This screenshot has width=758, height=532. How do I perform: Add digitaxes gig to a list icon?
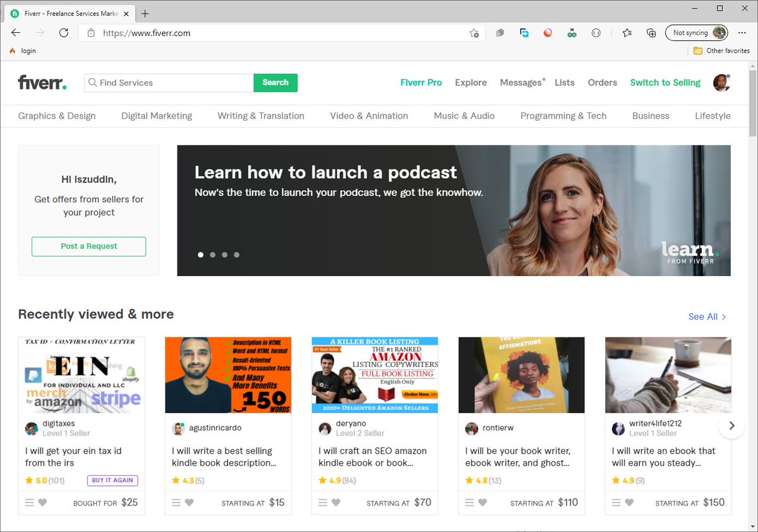point(29,503)
